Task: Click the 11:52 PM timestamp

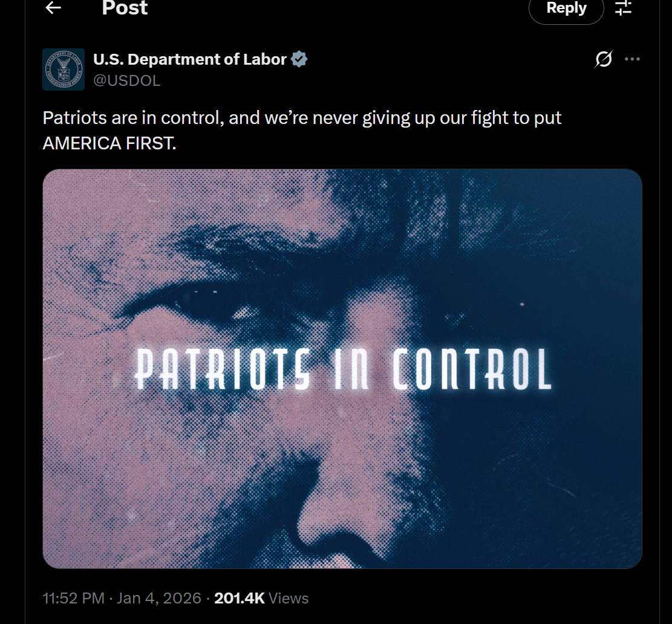Action: pos(74,598)
